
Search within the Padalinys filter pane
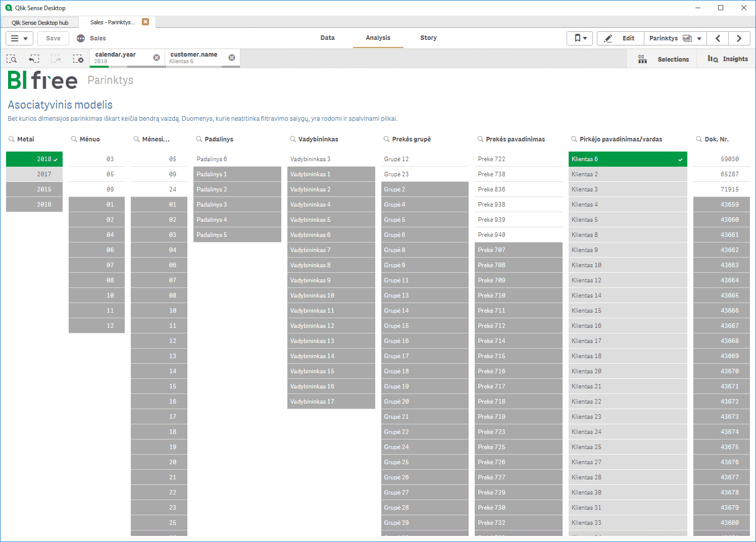point(199,139)
